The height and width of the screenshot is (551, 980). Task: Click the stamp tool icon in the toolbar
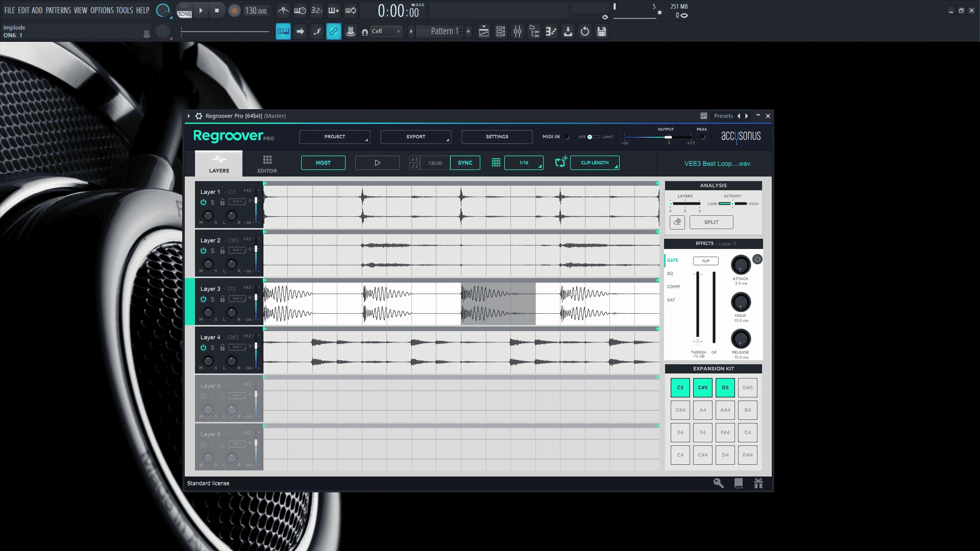[x=351, y=32]
